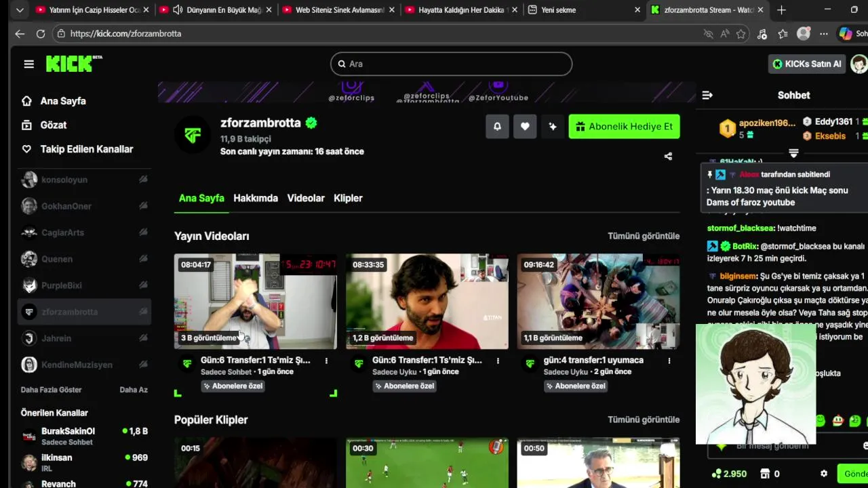Viewport: 868px width, 488px height.
Task: Expand the gift leaderboard chevron in chat
Action: point(793,154)
